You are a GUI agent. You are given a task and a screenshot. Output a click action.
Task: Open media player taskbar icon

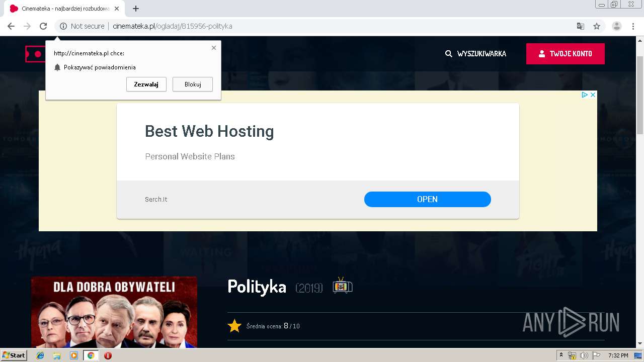coord(74,355)
